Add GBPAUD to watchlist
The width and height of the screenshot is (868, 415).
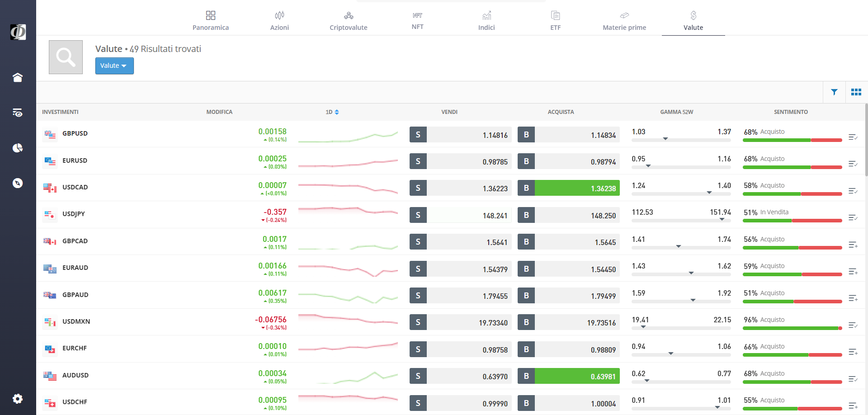click(x=853, y=298)
